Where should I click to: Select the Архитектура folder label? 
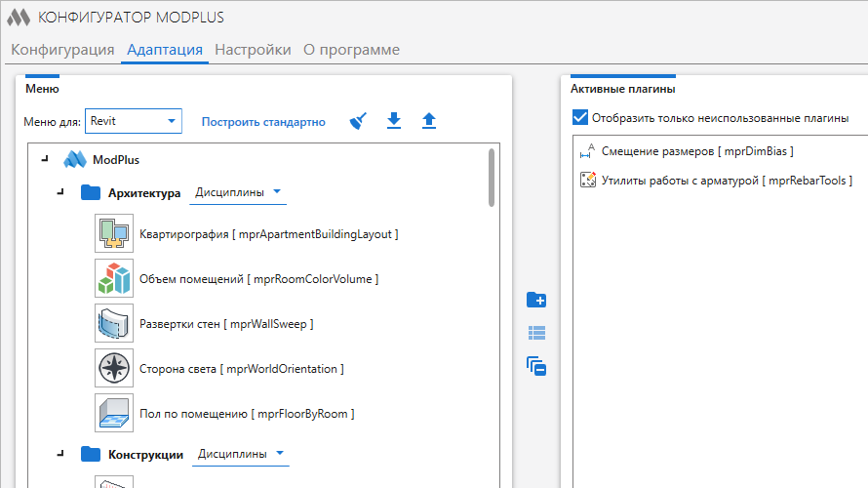click(144, 193)
